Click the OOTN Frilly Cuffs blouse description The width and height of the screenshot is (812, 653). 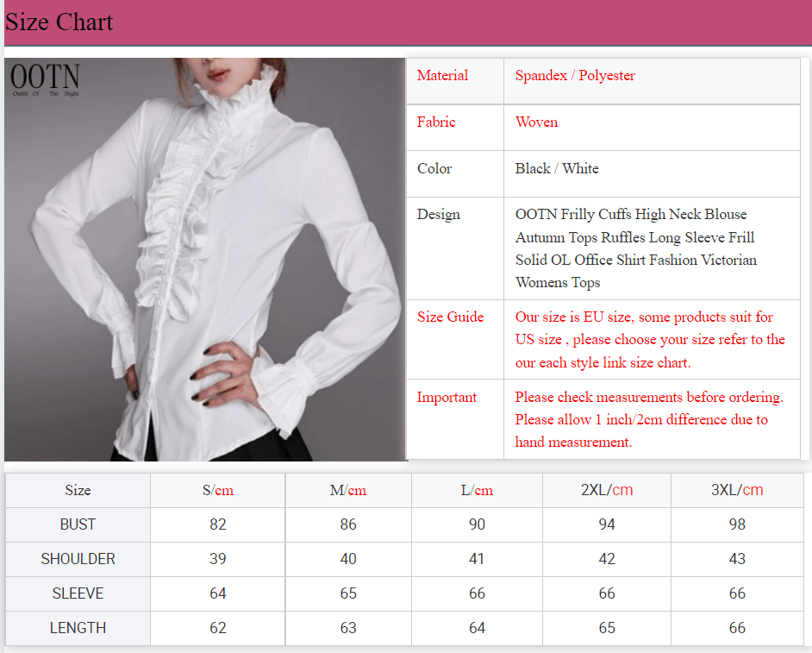tap(636, 248)
